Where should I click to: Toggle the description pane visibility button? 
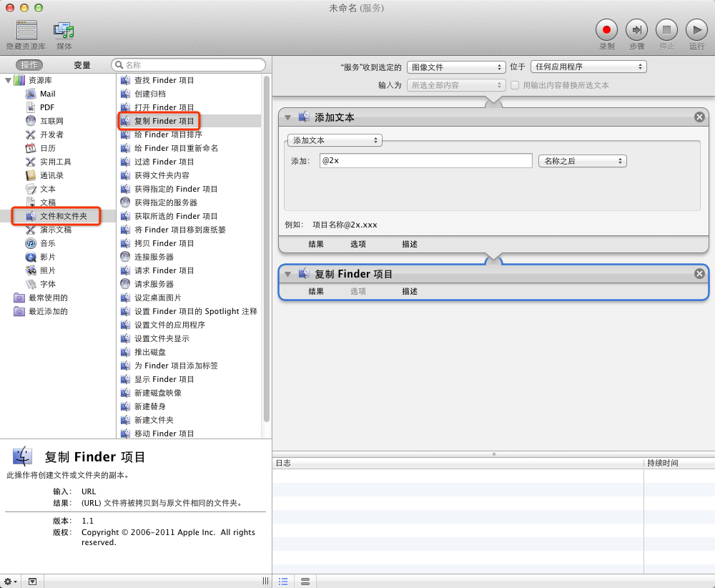(x=32, y=582)
